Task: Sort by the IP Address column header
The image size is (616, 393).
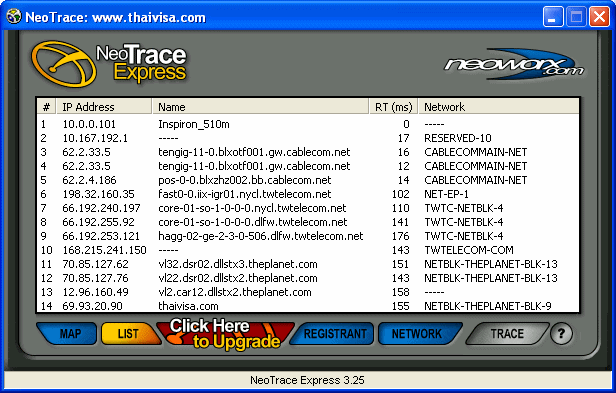Action: 104,107
